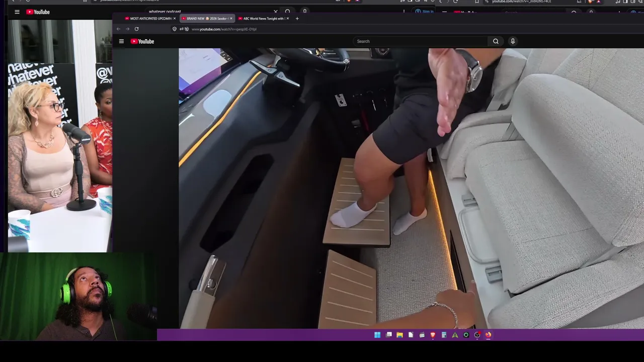Screen dimensions: 644x362
Task: Launch Brave browser from the taskbar
Action: click(433, 335)
